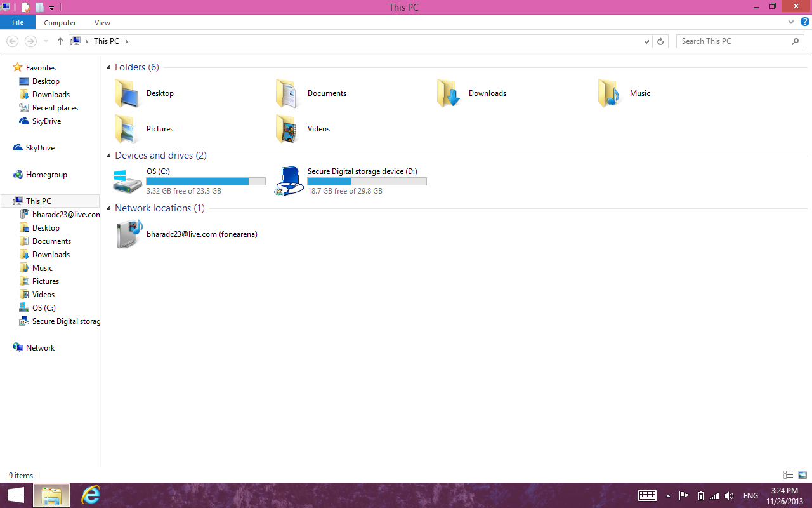Open Recent places in Favorites
This screenshot has height=508, width=812.
[55, 108]
